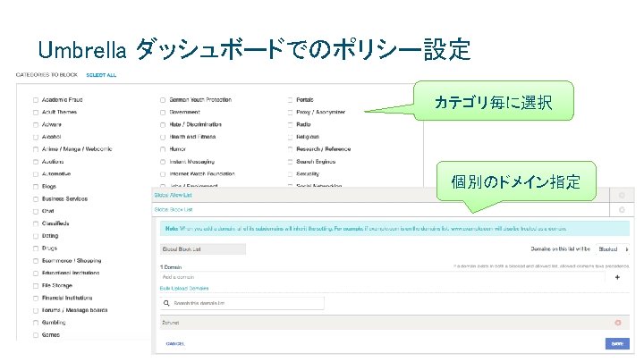This screenshot has width=644, height=362.
Task: Tick the Adware category box
Action: [x=36, y=125]
